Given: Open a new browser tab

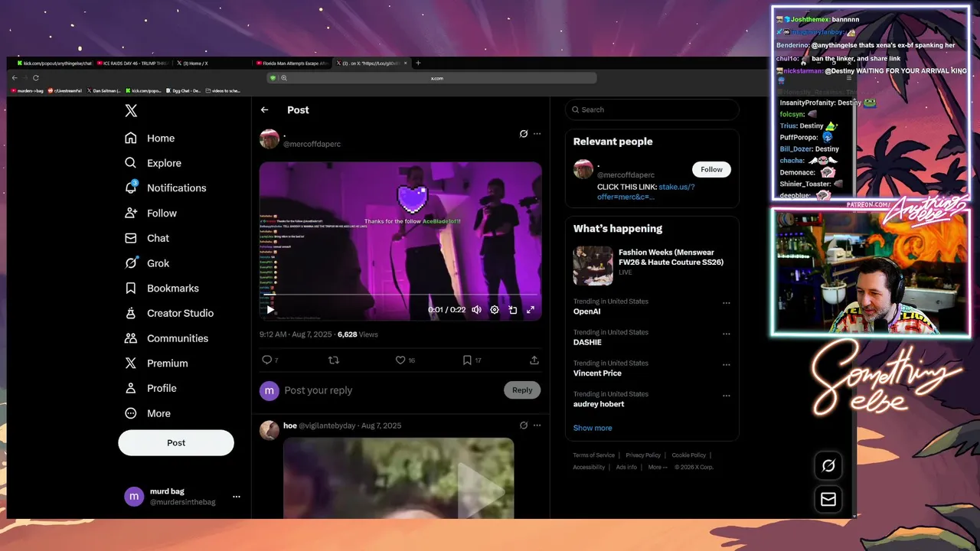Looking at the screenshot, I should 418,64.
